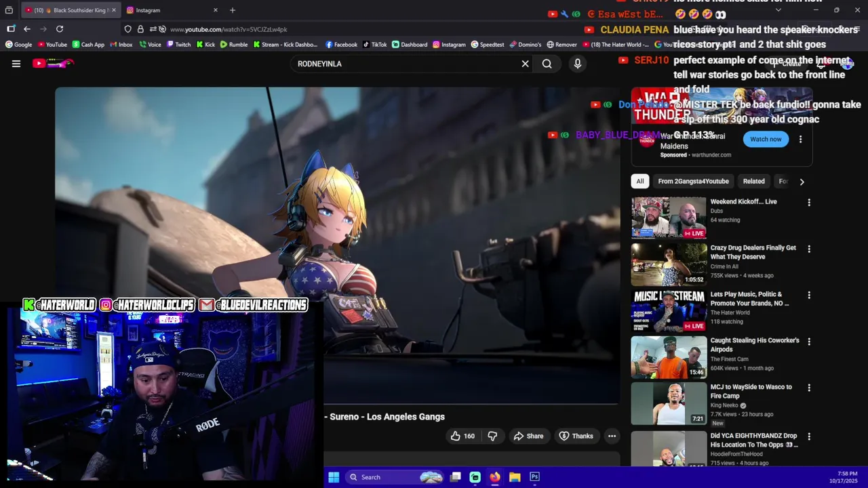
Task: Open the Crime In All channel link
Action: pyautogui.click(x=724, y=266)
